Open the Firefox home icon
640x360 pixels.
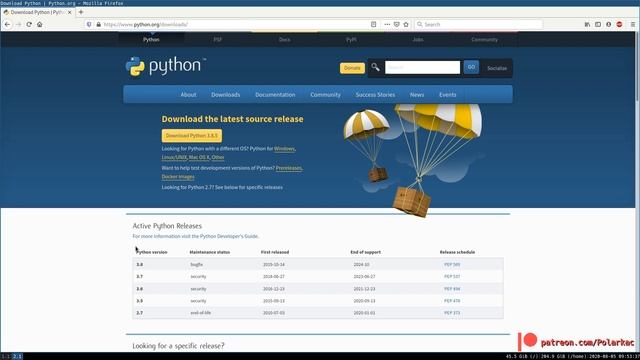(40, 24)
